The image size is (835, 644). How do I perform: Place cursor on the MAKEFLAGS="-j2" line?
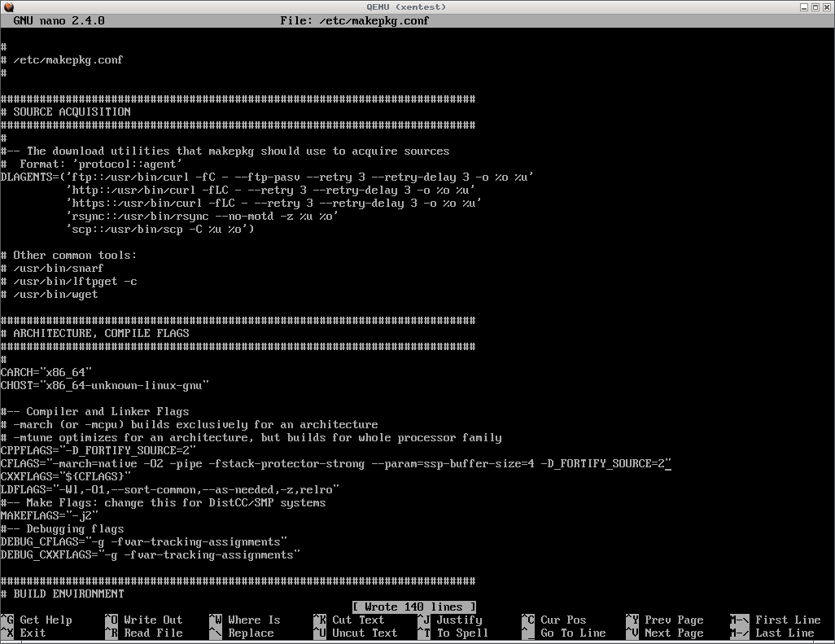[x=49, y=515]
